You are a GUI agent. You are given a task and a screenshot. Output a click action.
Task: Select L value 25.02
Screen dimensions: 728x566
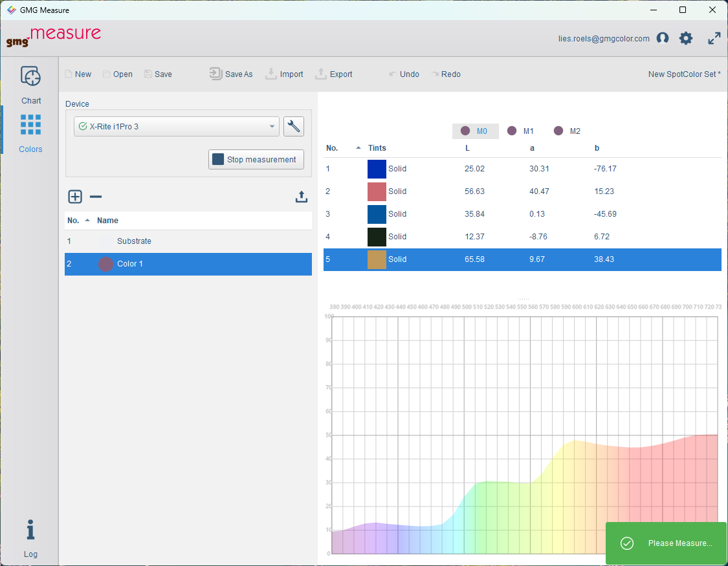tap(474, 169)
